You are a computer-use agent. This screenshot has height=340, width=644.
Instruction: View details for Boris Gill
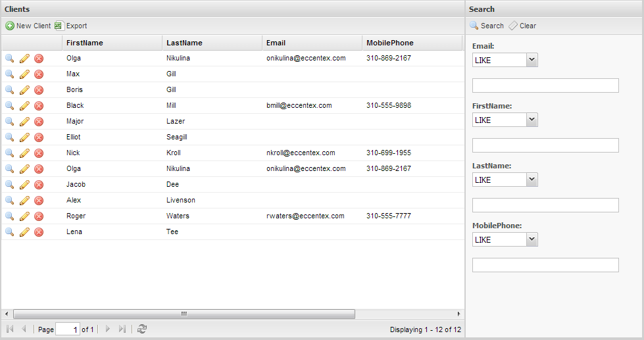(9, 90)
